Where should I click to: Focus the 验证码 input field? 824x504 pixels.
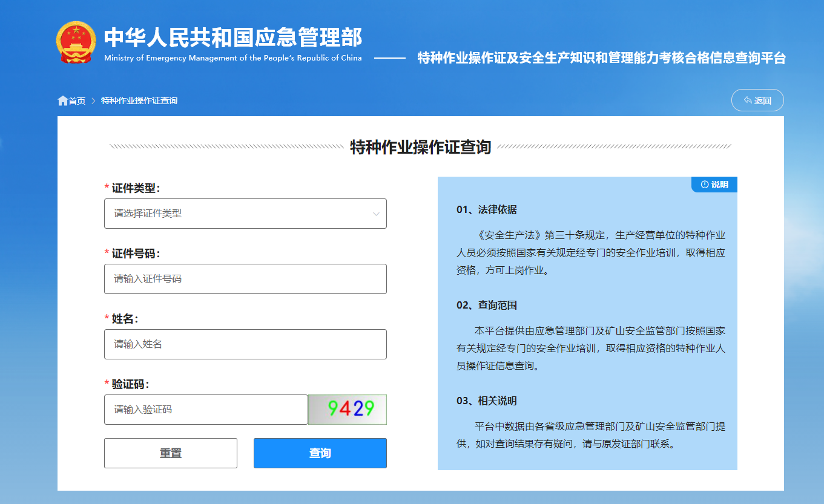[x=206, y=410]
